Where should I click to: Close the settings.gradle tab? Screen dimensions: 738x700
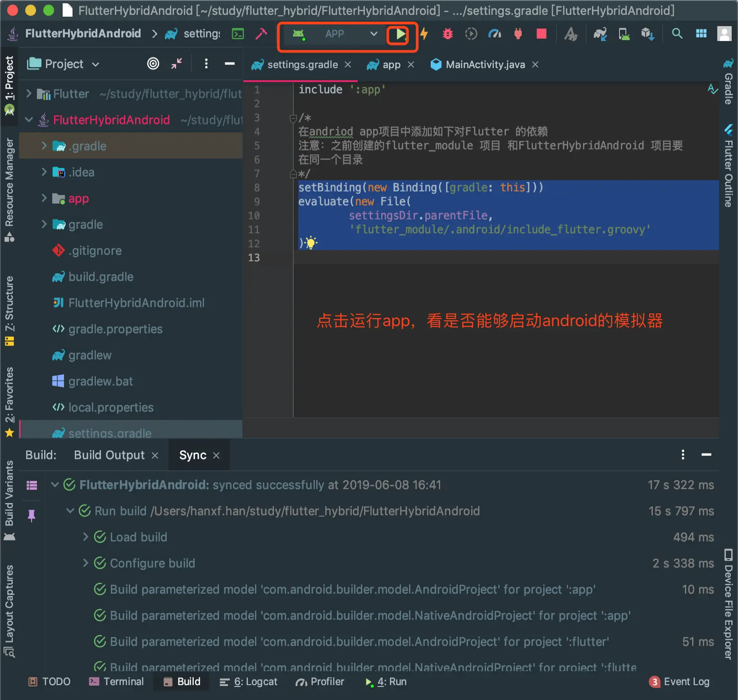click(348, 65)
